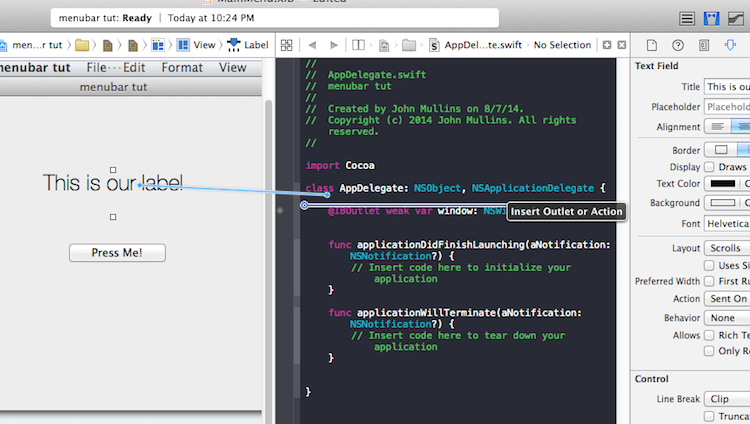
Task: Open the Format menu in the menubar preview
Action: (182, 68)
